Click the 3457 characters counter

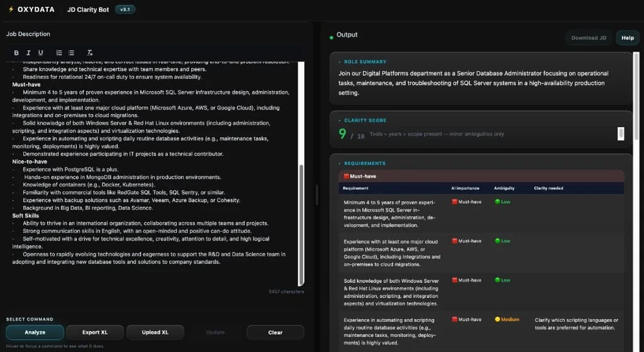point(286,292)
